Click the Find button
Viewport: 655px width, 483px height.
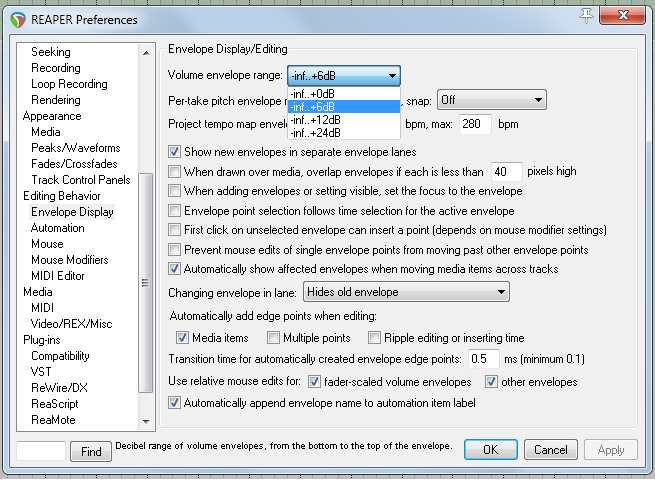(91, 451)
